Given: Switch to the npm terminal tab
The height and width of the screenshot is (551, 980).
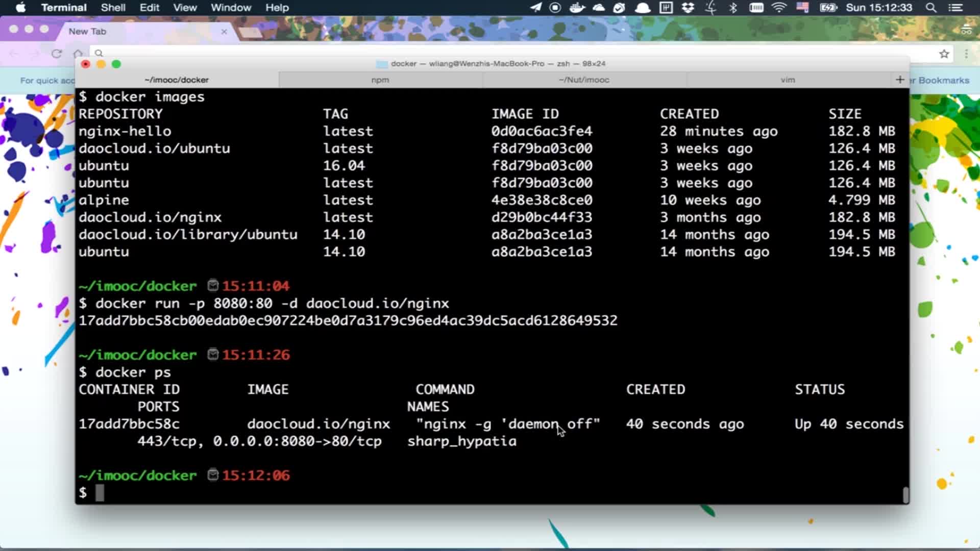Looking at the screenshot, I should 380,80.
